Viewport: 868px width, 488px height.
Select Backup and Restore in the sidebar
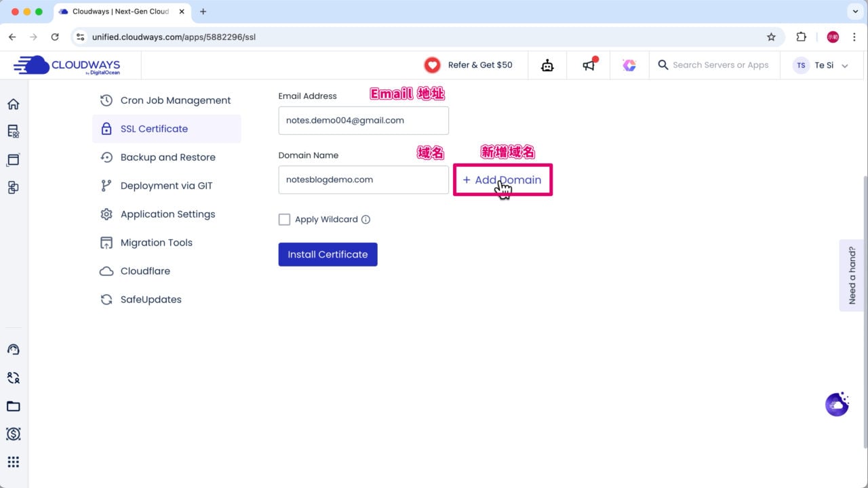point(167,157)
